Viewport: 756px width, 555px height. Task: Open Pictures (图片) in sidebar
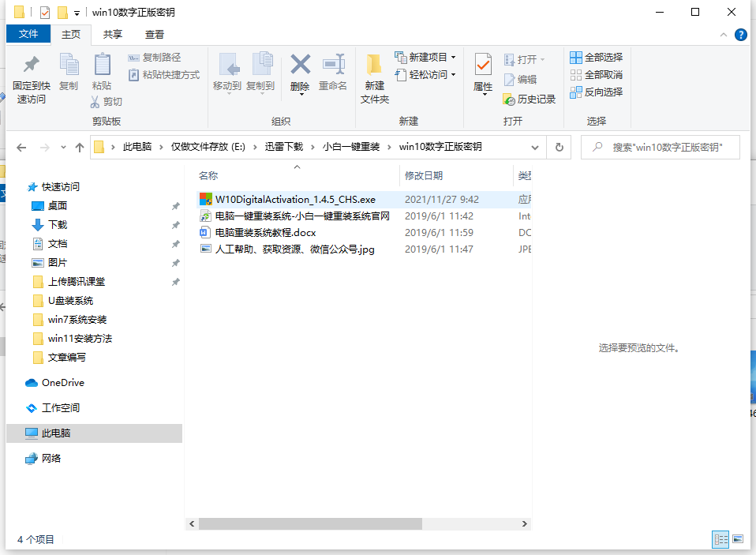[58, 263]
